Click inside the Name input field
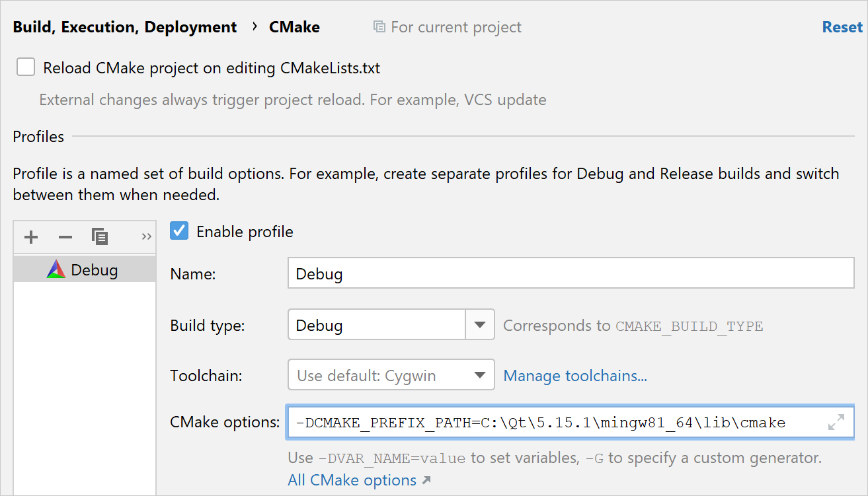Screen dimensions: 868x496 [570, 273]
